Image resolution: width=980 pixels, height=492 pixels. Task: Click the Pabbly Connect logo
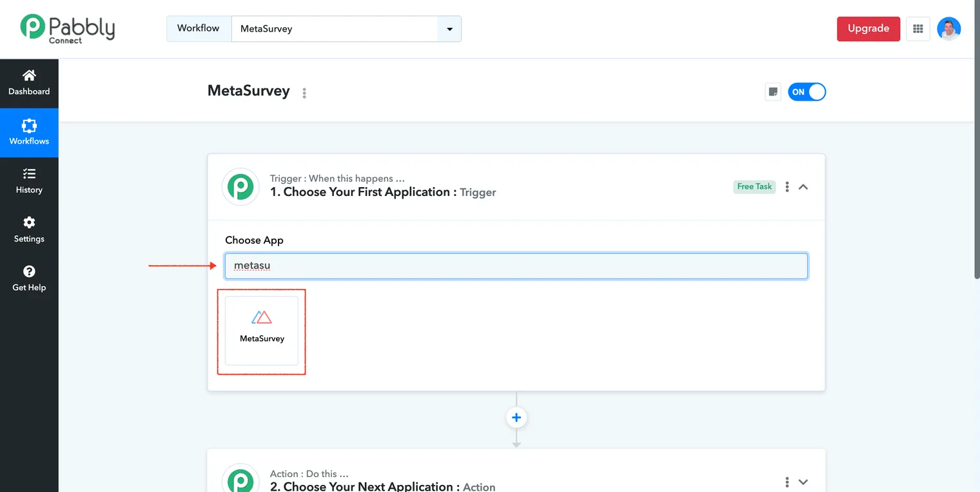point(68,28)
